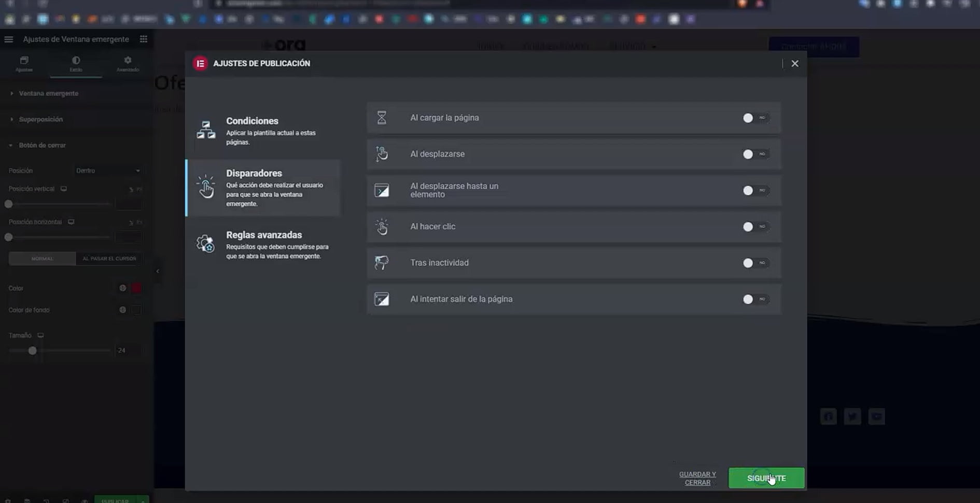Click the scroll hand icon beside Al desplazarse
This screenshot has width=980, height=503.
click(382, 154)
